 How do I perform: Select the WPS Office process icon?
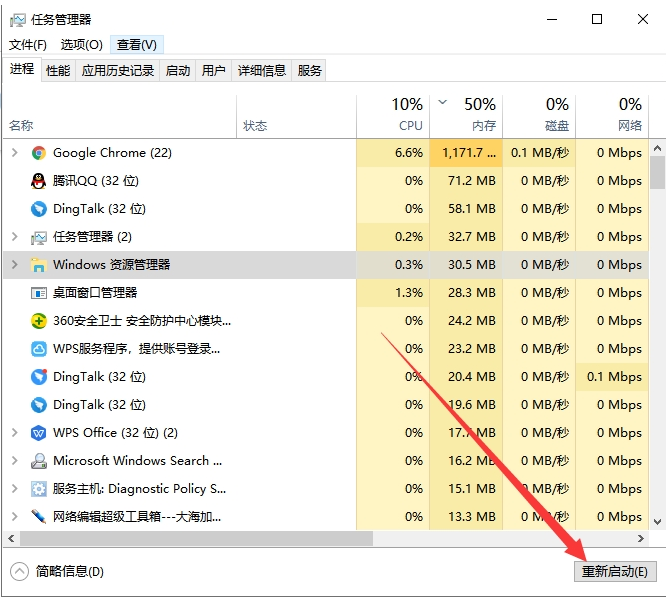coord(39,433)
